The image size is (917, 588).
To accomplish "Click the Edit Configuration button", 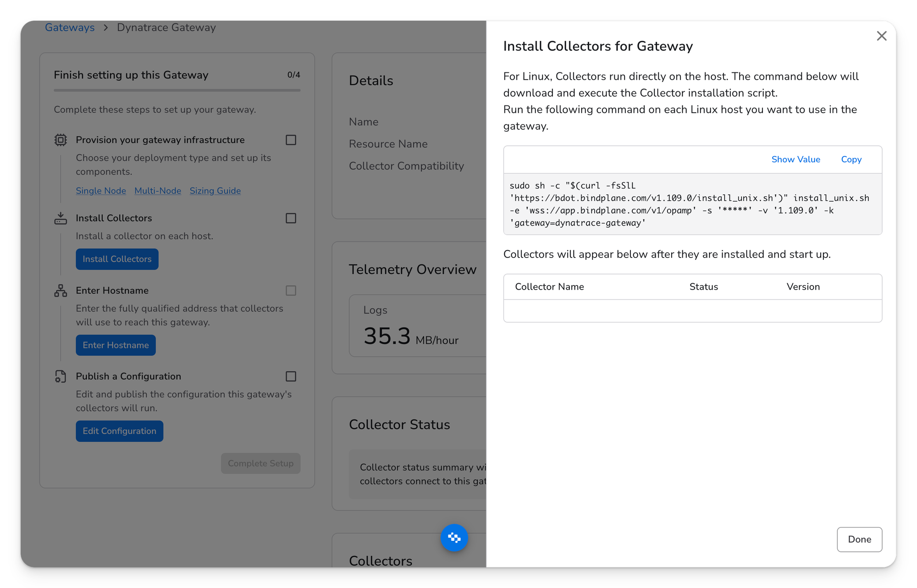I will pos(119,431).
